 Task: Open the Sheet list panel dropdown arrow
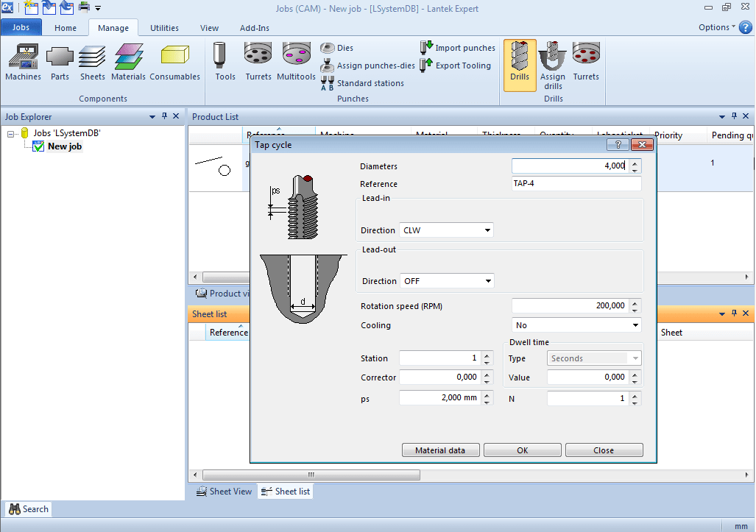tap(721, 313)
